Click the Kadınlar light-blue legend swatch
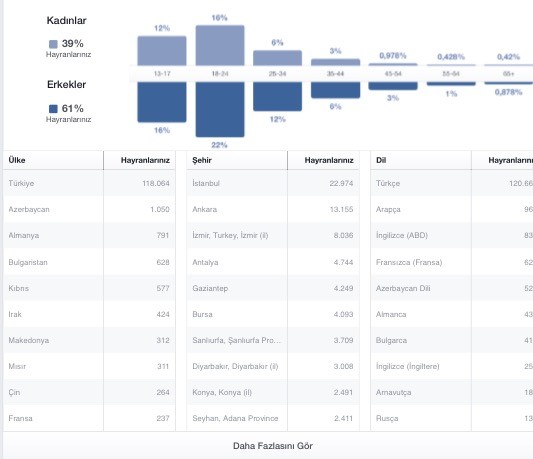 tap(53, 44)
